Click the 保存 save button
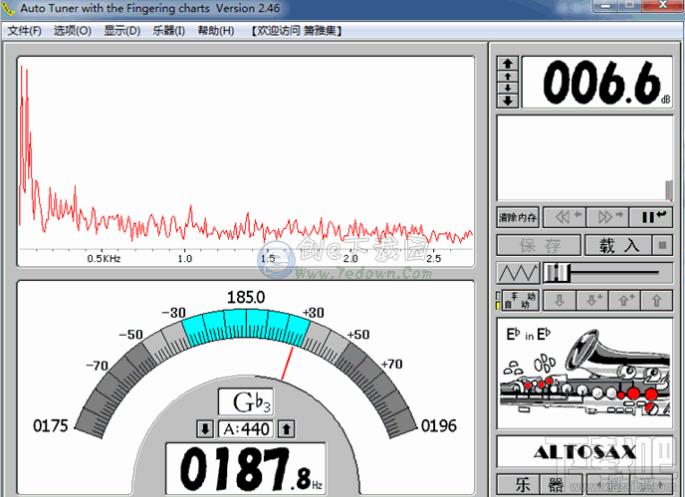This screenshot has height=497, width=685. (x=539, y=245)
